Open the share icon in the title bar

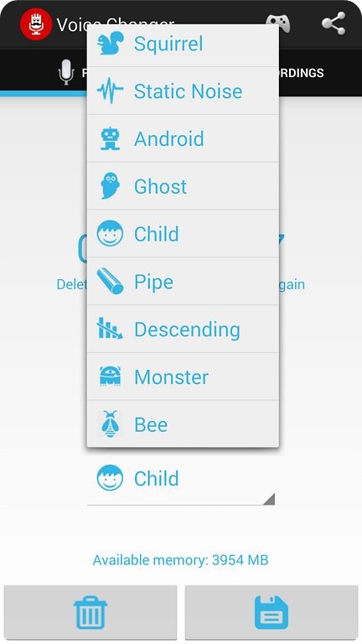click(334, 23)
